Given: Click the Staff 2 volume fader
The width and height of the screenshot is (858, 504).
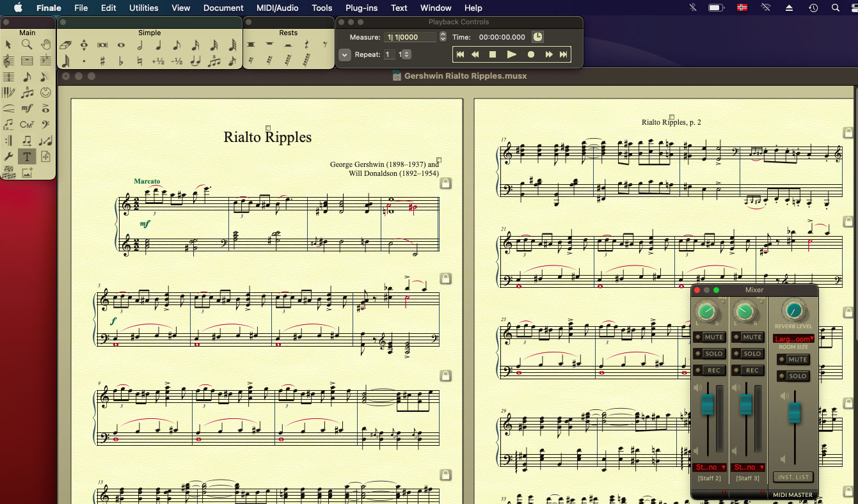Looking at the screenshot, I should click(x=708, y=404).
